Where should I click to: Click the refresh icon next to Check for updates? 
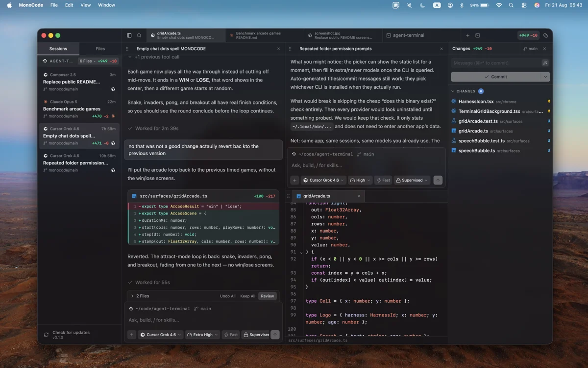tap(46, 335)
